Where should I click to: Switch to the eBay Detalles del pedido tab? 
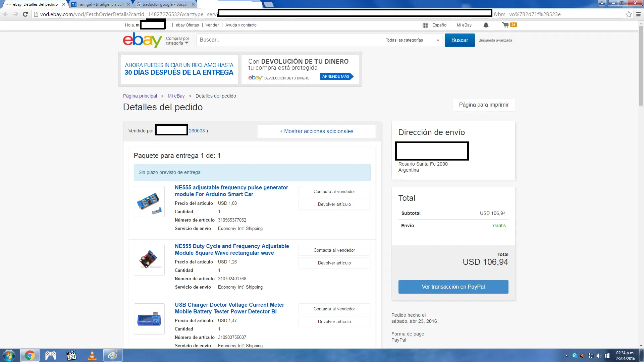tap(35, 4)
